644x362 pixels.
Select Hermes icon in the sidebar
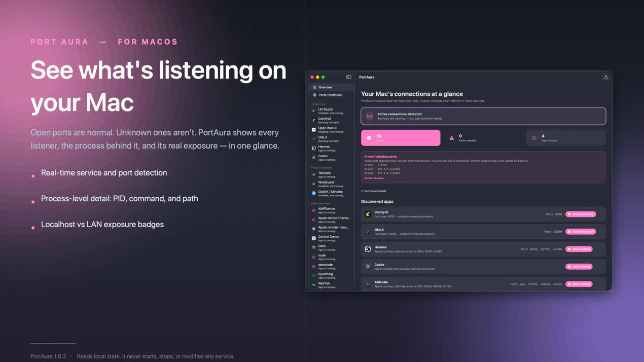coord(314,149)
